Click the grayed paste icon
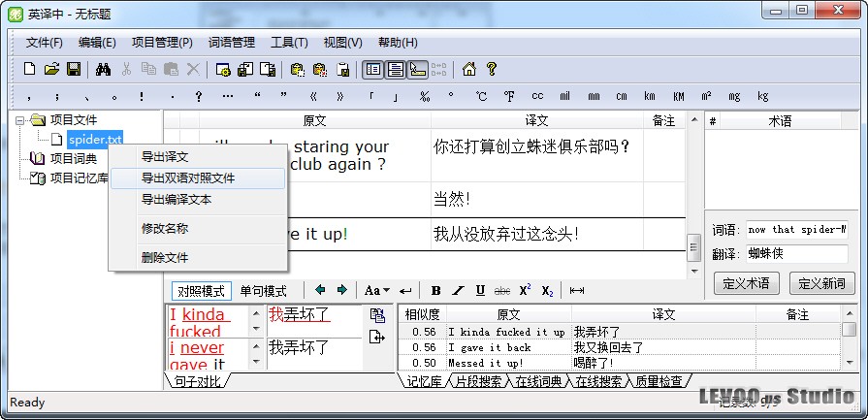This screenshot has width=868, height=420. coord(171,69)
